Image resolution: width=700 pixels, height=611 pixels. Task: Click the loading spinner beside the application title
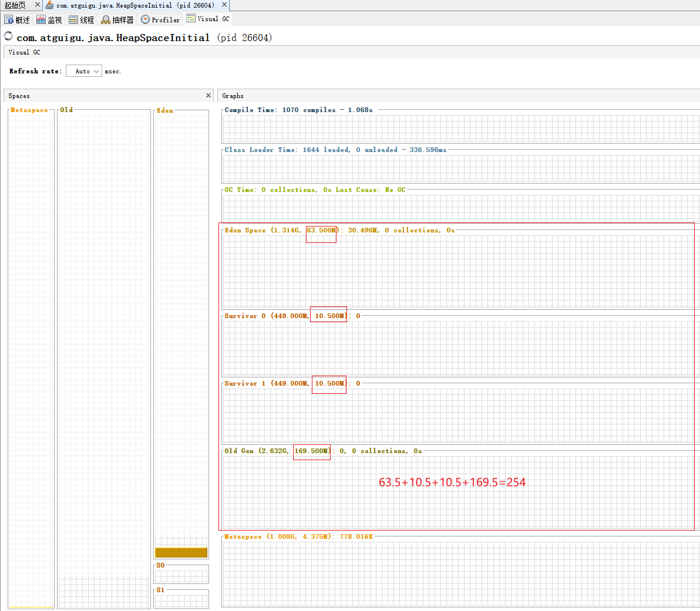tap(8, 36)
